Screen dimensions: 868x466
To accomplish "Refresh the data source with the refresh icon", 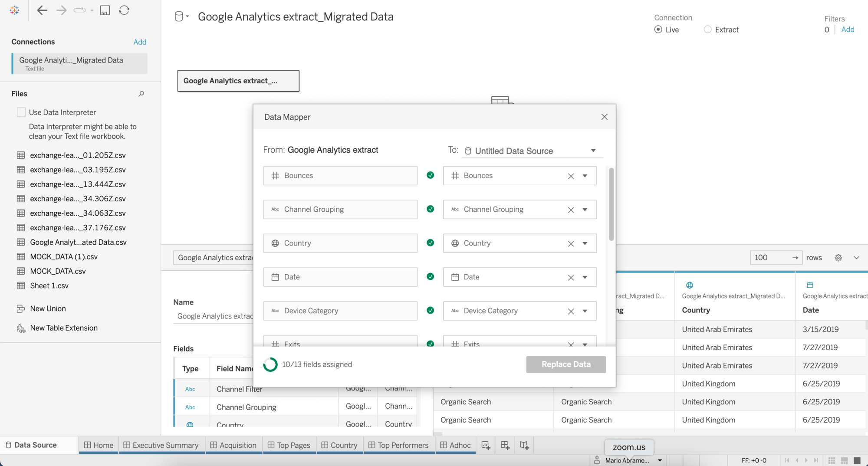I will (x=125, y=10).
